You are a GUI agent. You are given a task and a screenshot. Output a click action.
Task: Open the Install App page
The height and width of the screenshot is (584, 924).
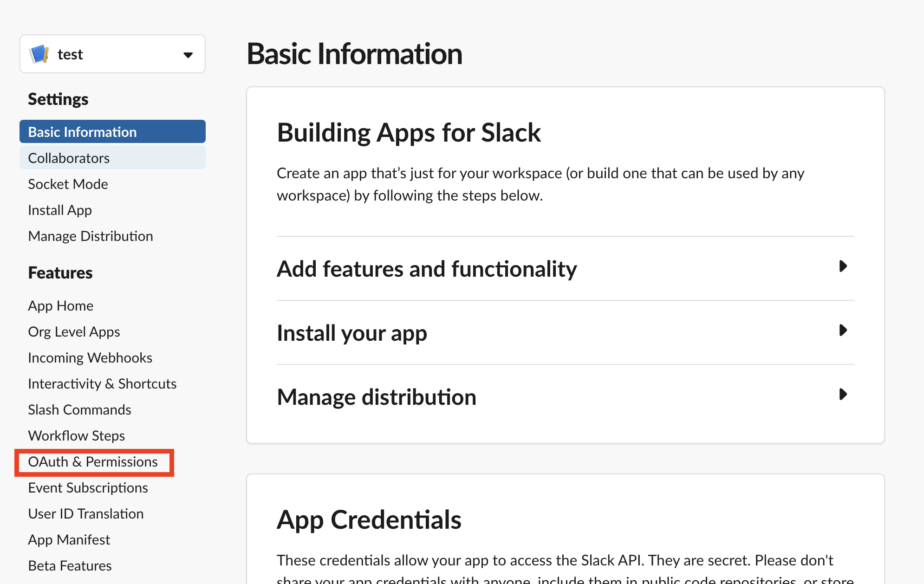click(59, 210)
